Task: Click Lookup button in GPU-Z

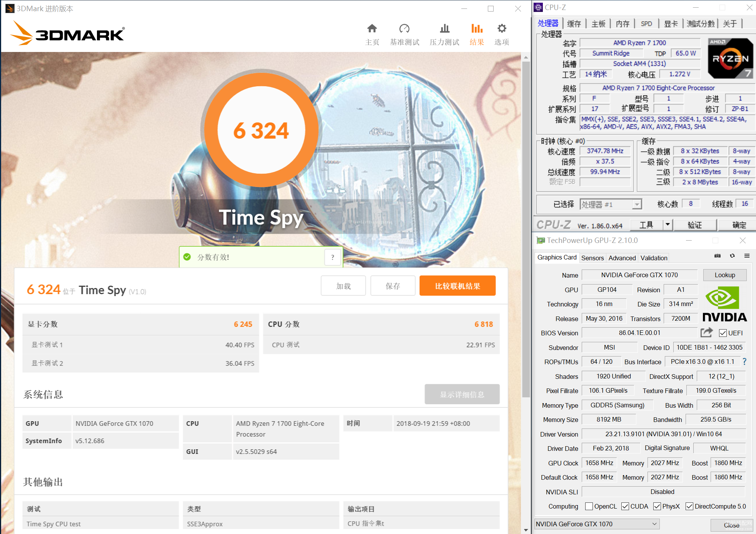Action: [x=725, y=275]
